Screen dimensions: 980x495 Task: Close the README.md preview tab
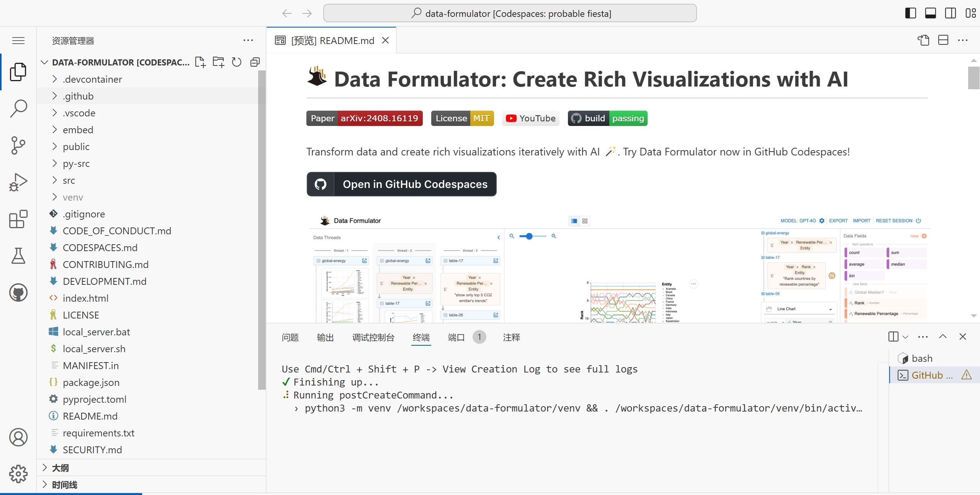coord(386,40)
